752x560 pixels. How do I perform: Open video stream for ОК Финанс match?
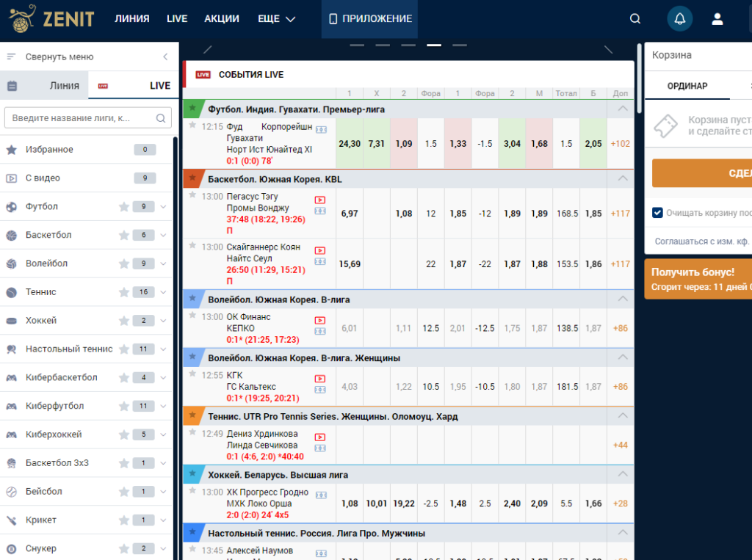click(x=320, y=320)
